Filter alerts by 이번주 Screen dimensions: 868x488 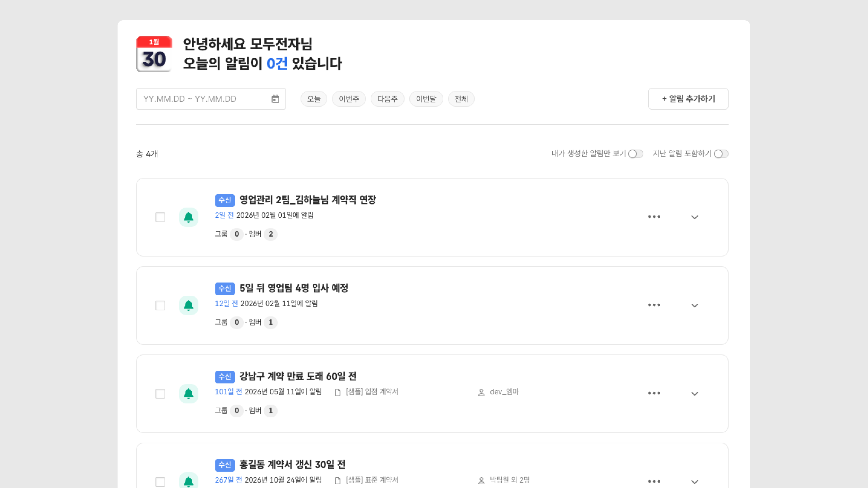pyautogui.click(x=348, y=99)
